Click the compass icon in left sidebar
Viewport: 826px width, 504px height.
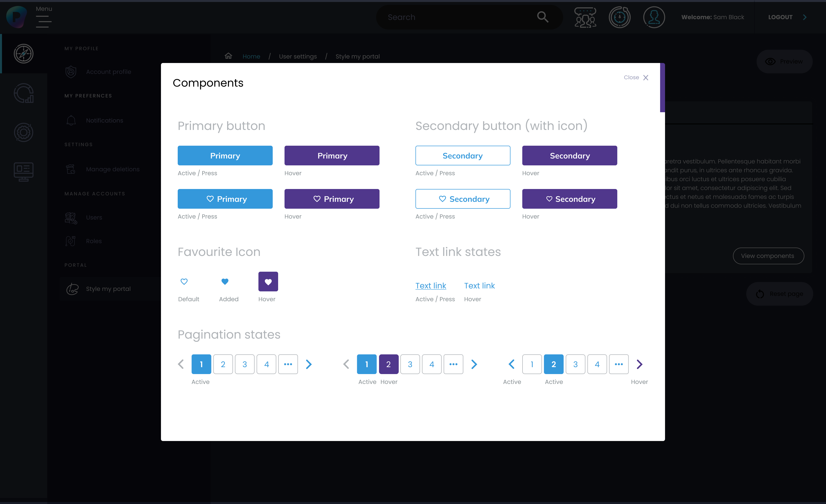click(x=23, y=54)
